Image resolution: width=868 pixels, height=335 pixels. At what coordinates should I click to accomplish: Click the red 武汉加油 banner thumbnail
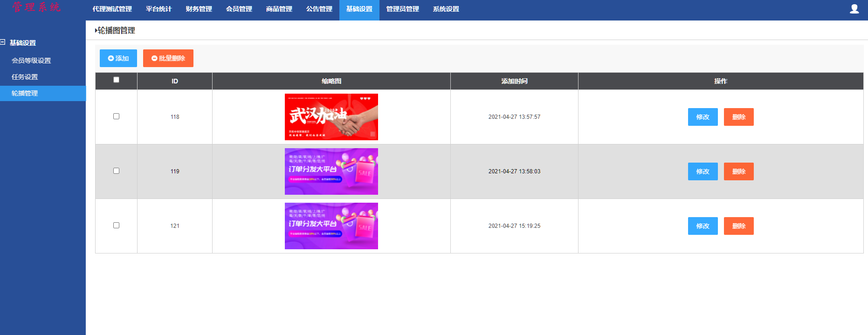(x=331, y=117)
